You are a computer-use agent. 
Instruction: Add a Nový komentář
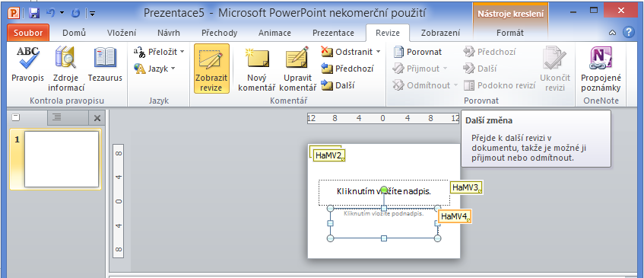256,69
